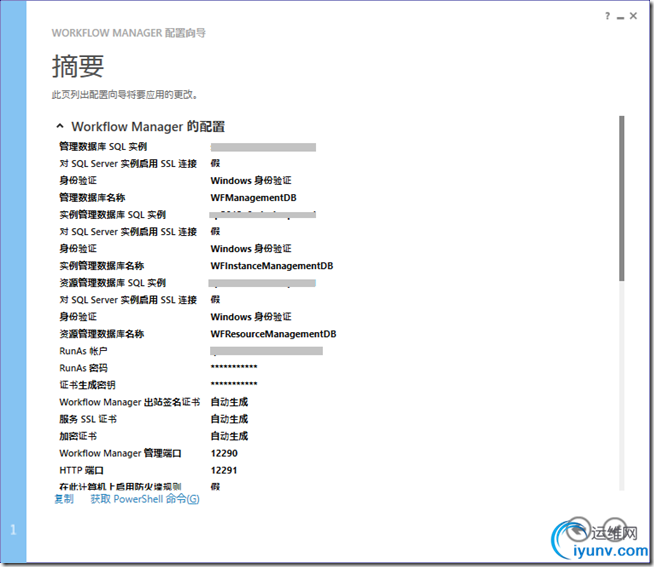Open 获取 PowerShell 命令(G) link
The image size is (654, 567).
(145, 499)
